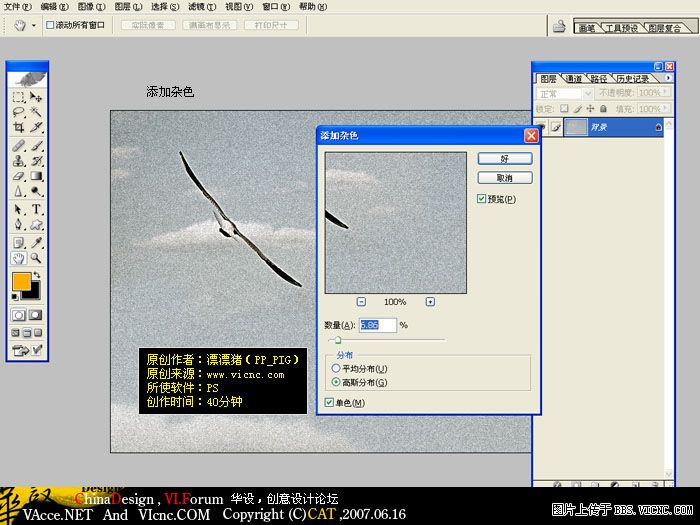Select the History Brush tool

36,161
